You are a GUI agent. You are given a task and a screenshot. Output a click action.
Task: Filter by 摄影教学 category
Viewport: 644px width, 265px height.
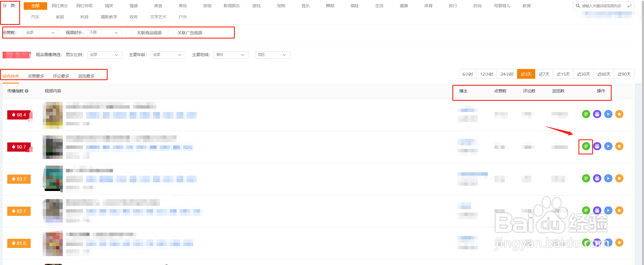(x=109, y=17)
